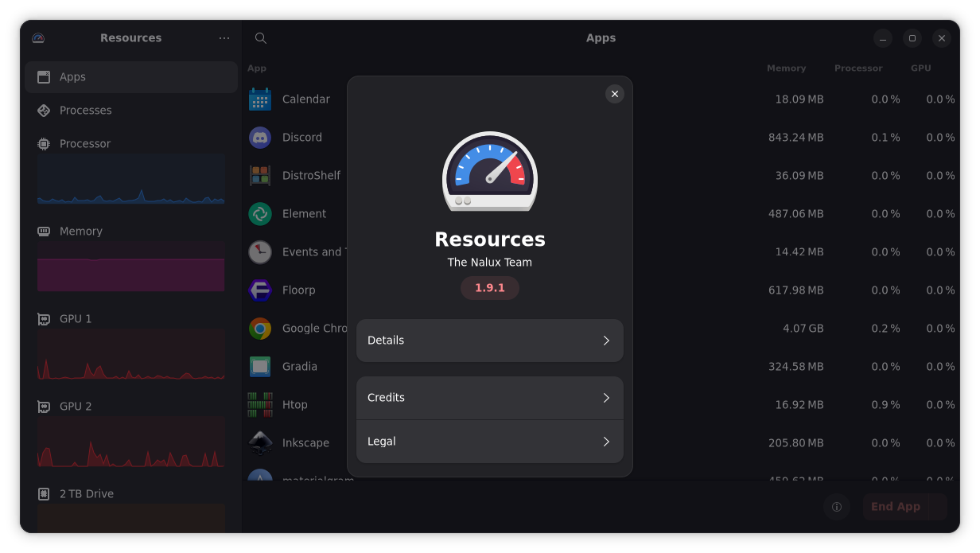Viewport: 980px width, 553px height.
Task: Click the Processor usage graph
Action: (130, 179)
